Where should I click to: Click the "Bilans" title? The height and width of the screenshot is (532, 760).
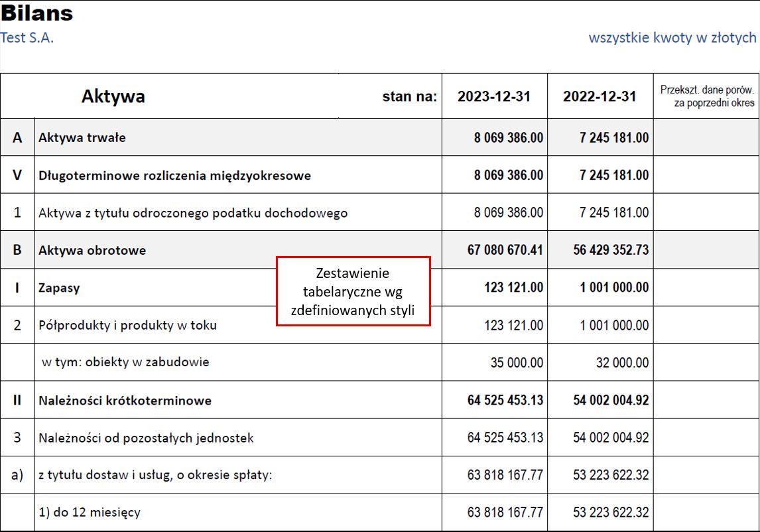click(x=37, y=13)
